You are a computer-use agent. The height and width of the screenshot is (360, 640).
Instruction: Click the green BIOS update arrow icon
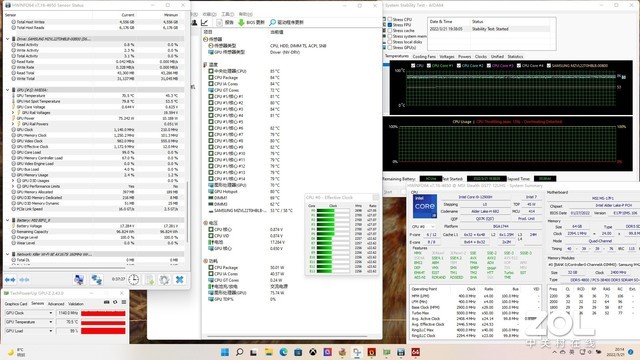point(241,22)
